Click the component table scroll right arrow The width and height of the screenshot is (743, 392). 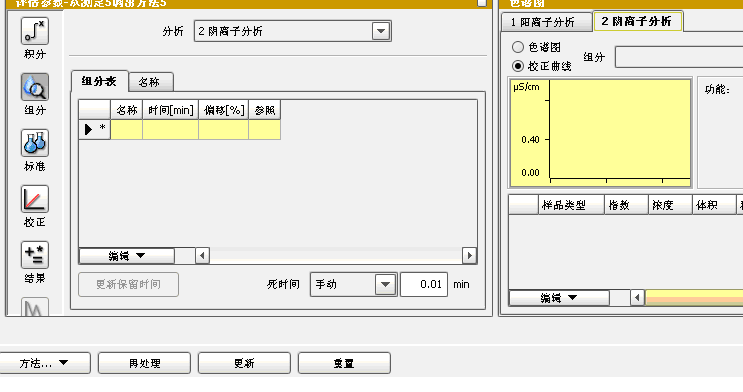[x=469, y=256]
